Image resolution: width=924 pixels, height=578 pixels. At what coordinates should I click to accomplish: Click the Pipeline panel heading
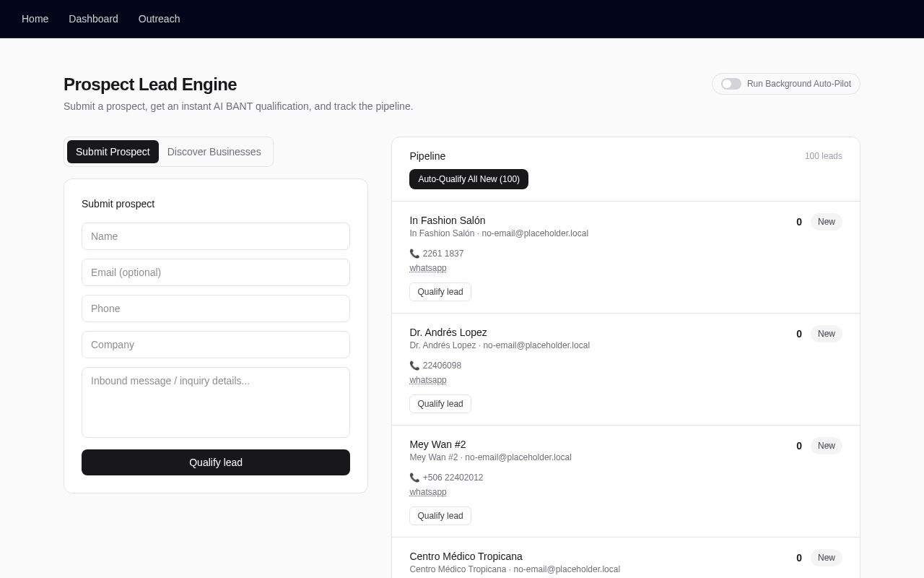click(x=427, y=156)
